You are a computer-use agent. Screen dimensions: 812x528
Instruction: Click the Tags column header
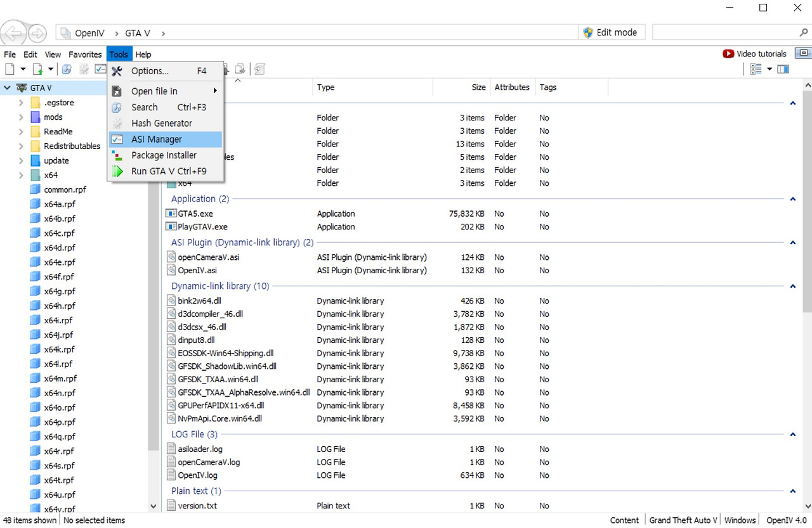pos(571,87)
